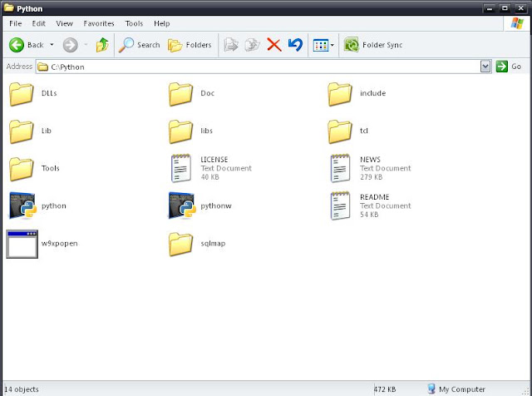Click the '472 KB' status bar text

385,389
